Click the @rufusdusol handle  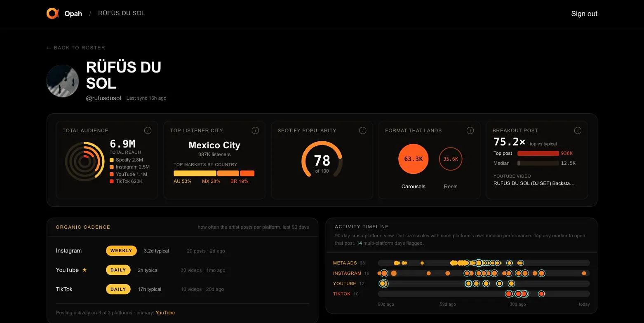click(103, 98)
